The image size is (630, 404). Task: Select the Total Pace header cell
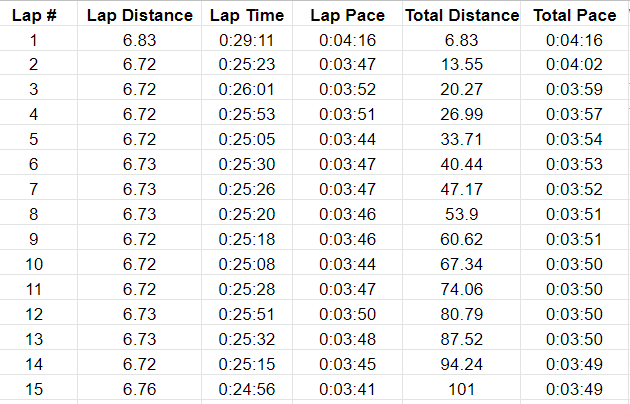pyautogui.click(x=574, y=15)
